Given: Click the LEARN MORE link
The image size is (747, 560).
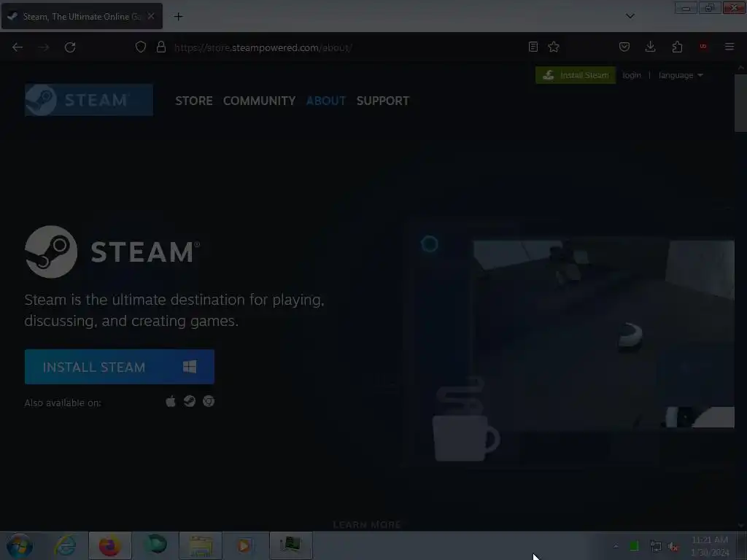Looking at the screenshot, I should (x=367, y=525).
